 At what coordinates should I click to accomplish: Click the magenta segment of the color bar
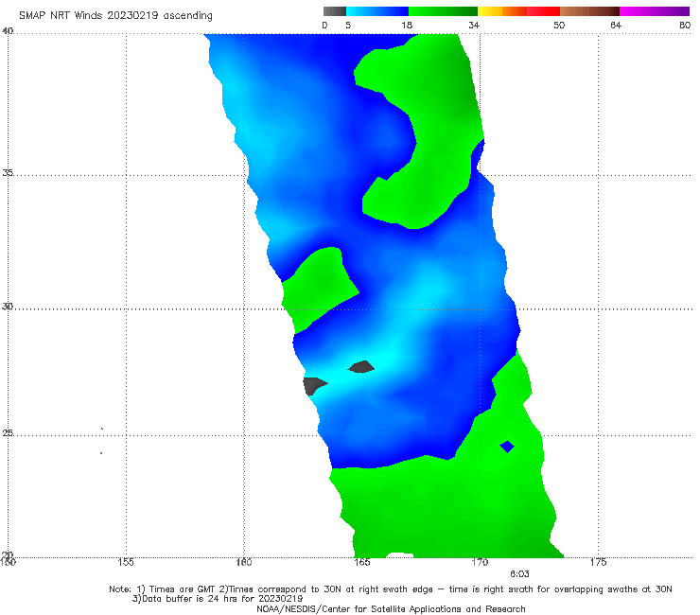[x=655, y=11]
